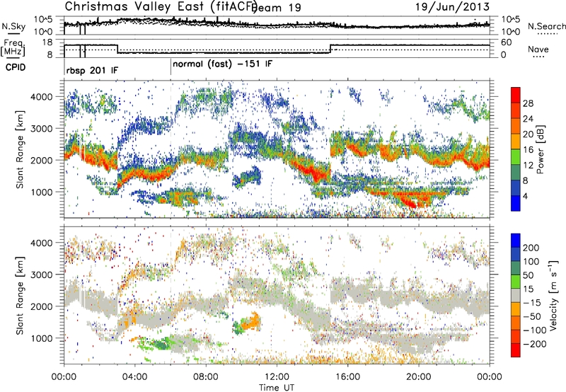Pick the light green 12-16 dB power swatch

(x=516, y=157)
